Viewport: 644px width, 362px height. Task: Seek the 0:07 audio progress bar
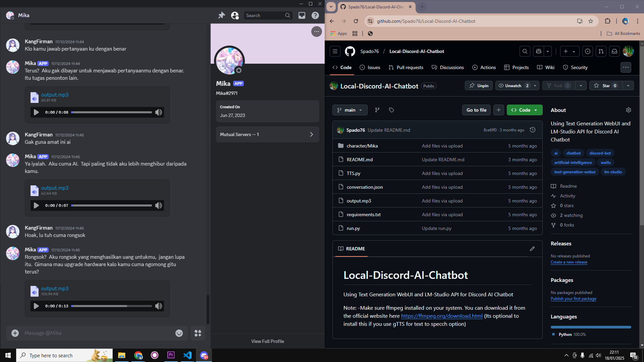(x=111, y=205)
